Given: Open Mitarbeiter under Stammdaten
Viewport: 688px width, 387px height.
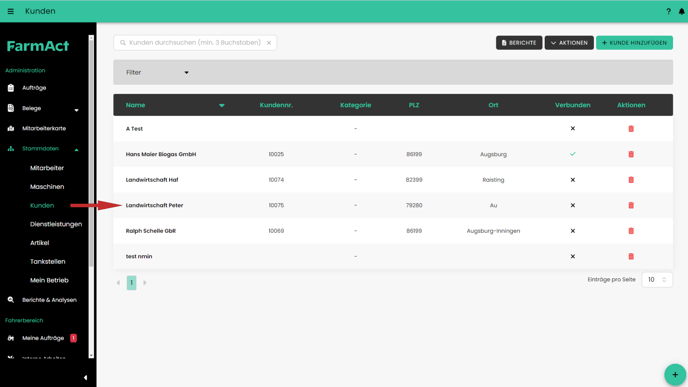Looking at the screenshot, I should (47, 168).
